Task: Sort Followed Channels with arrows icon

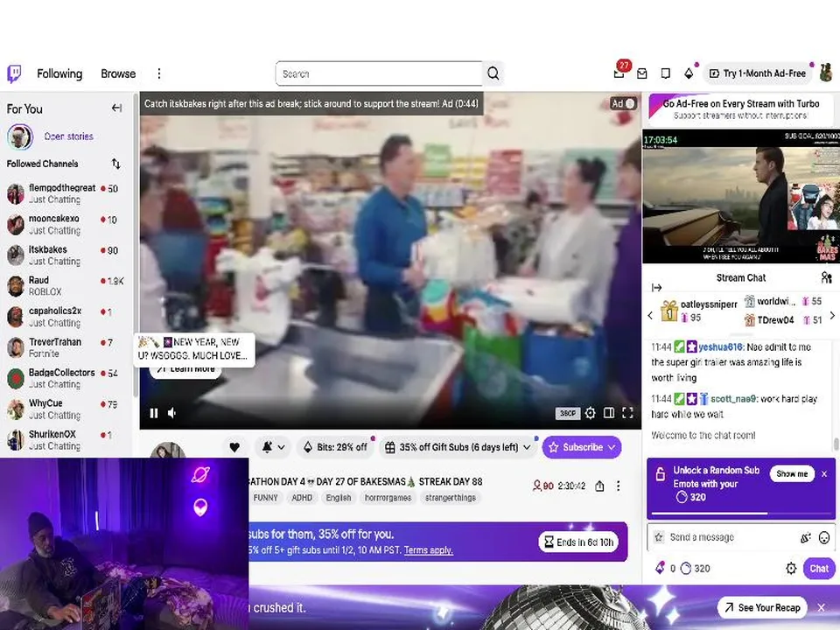Action: pyautogui.click(x=115, y=164)
